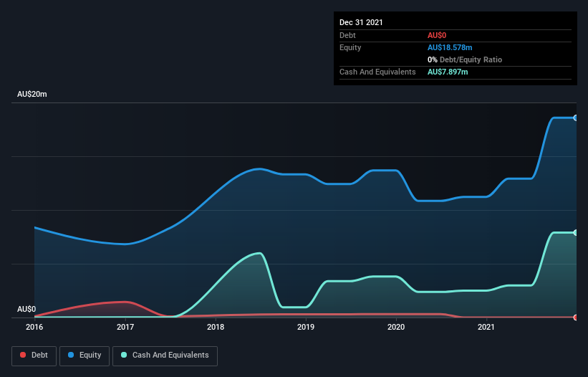Click the 2021 x-axis label
Screen dimensions: 588x377
(486, 327)
